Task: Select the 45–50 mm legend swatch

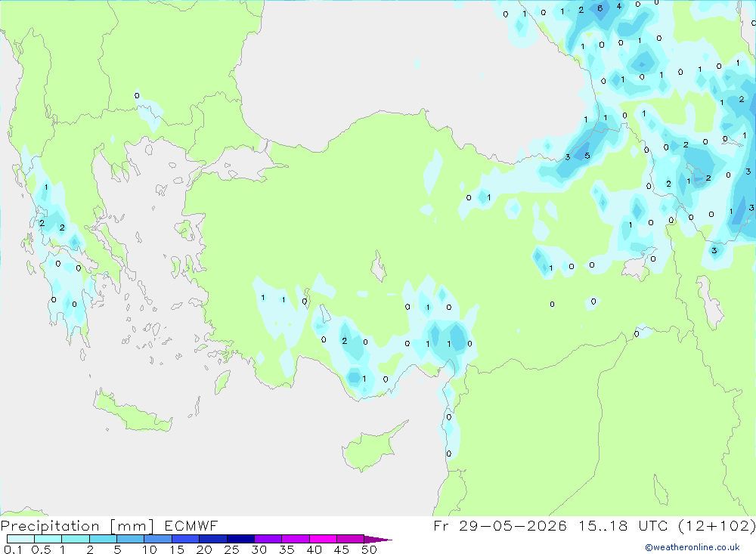Action: tap(350, 539)
